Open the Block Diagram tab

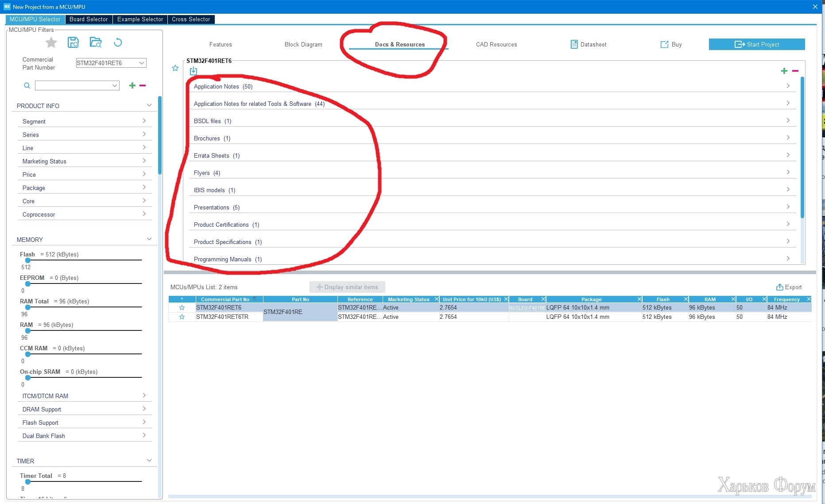[303, 44]
